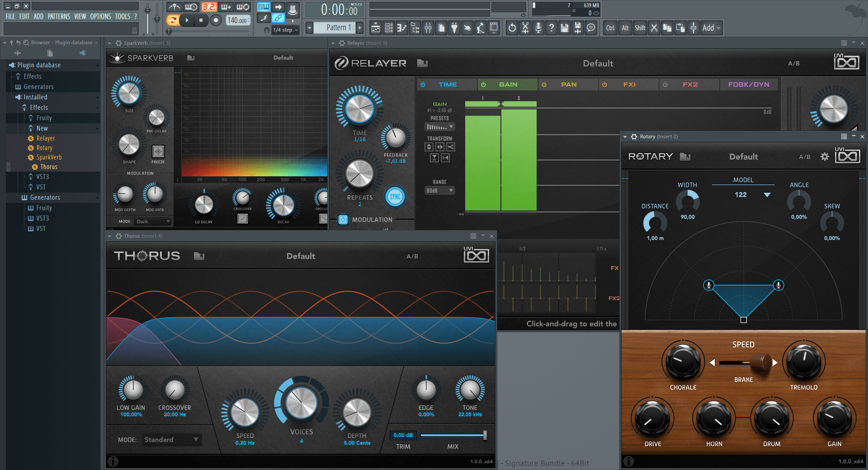Screen dimensions: 868x470
Task: Click the plug icon for plugin picker
Action: 454,28
